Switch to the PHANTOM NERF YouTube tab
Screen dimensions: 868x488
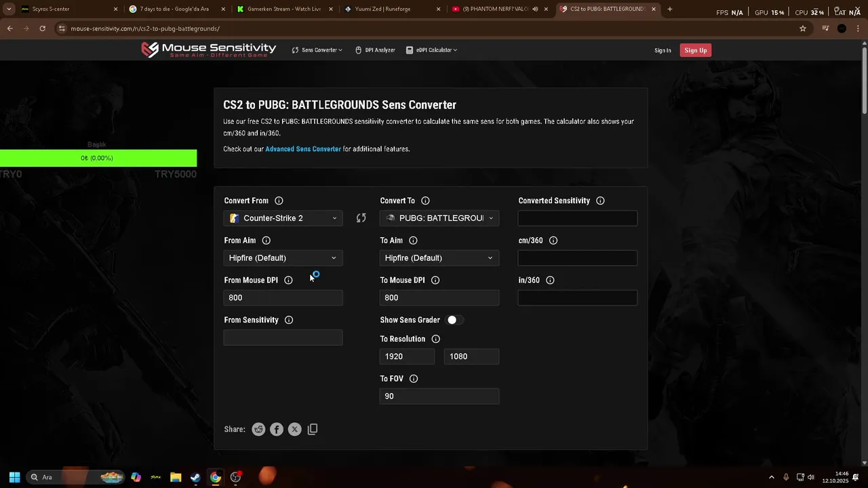coord(500,9)
